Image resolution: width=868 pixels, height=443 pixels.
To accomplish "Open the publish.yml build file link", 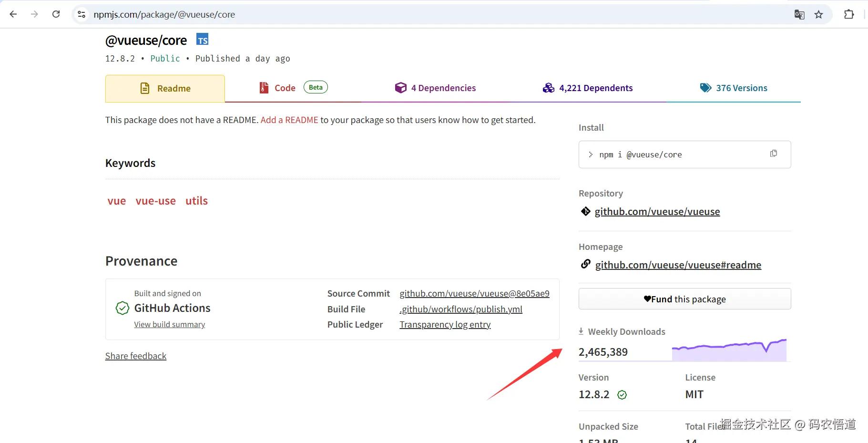I will click(x=461, y=309).
